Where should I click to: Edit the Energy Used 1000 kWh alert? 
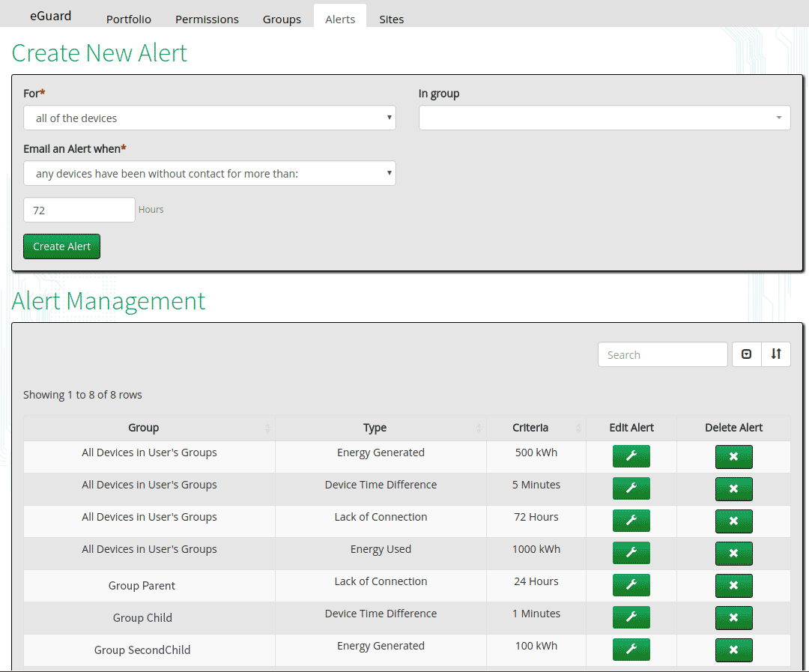[x=631, y=553]
